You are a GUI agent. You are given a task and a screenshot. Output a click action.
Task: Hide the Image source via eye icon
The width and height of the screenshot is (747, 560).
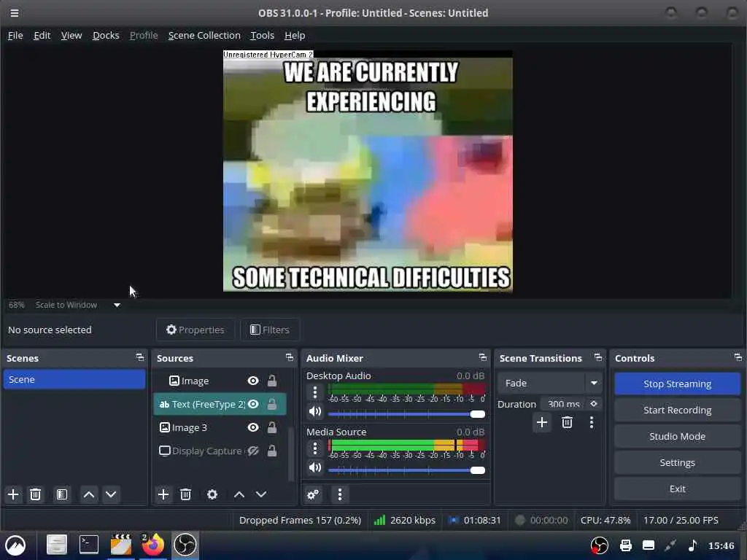(x=253, y=381)
